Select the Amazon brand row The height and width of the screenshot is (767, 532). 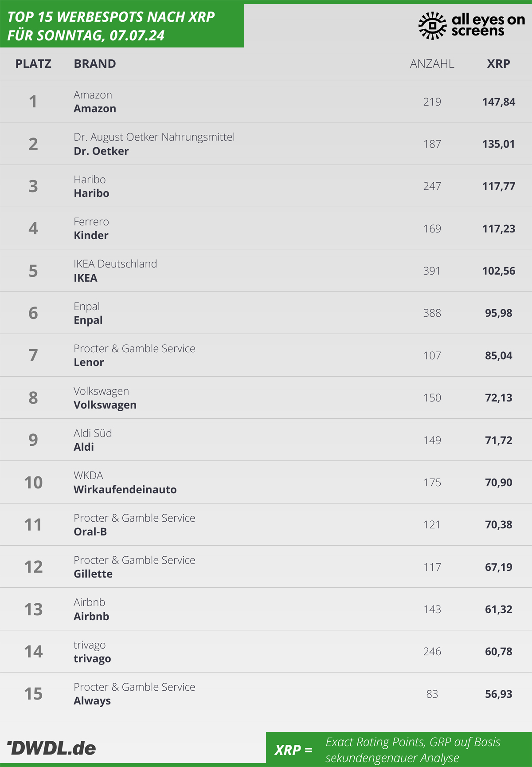(266, 102)
